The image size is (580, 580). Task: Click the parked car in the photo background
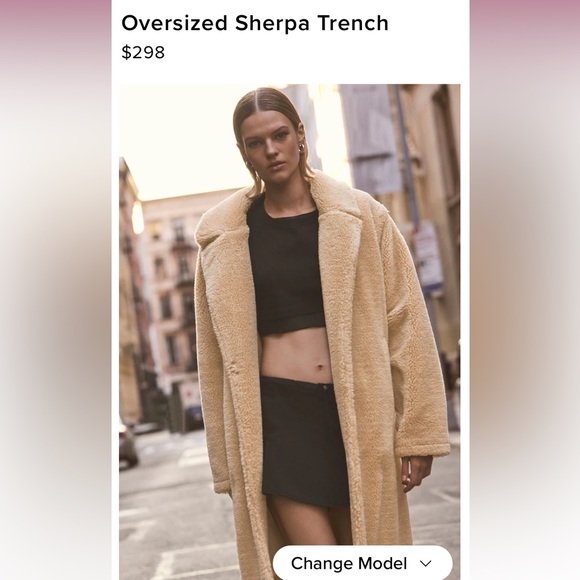(128, 444)
